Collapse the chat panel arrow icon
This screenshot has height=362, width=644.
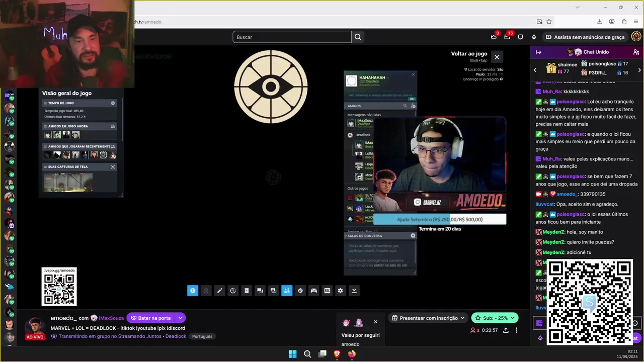tap(538, 52)
